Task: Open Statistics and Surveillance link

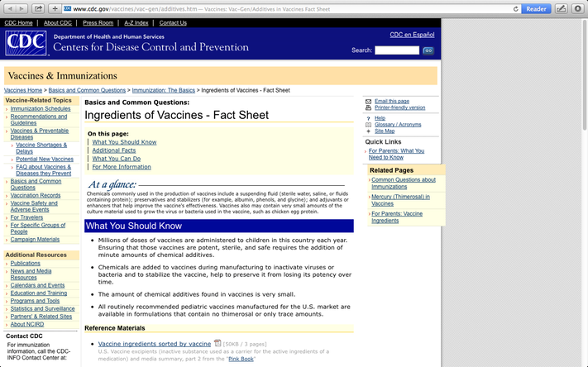Action: click(x=42, y=309)
